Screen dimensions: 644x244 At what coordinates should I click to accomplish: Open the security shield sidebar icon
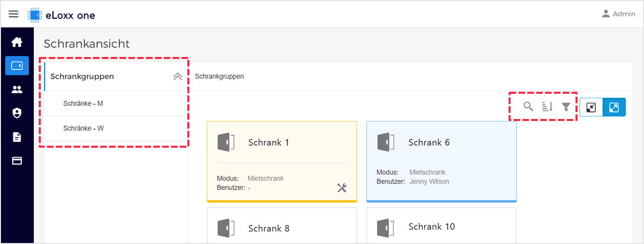[x=17, y=113]
